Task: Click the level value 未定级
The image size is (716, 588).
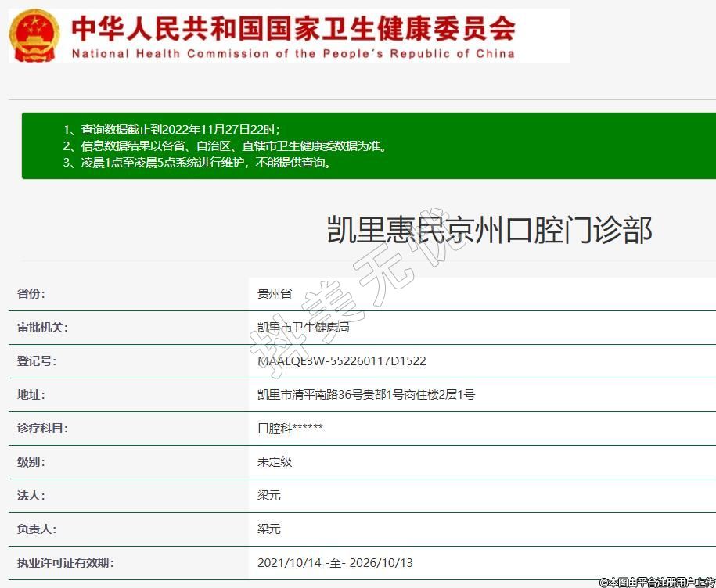Action: tap(275, 462)
